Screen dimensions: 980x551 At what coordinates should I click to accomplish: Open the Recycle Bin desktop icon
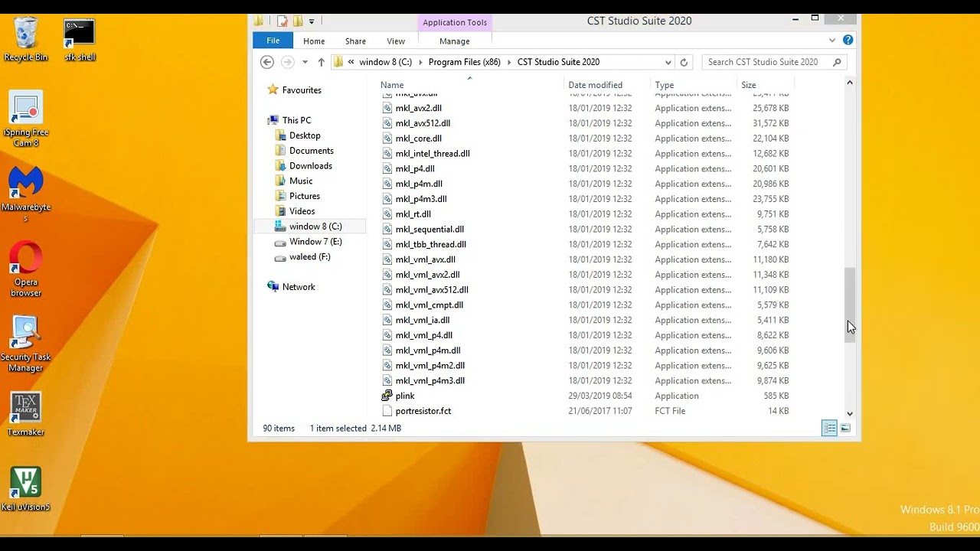(25, 40)
